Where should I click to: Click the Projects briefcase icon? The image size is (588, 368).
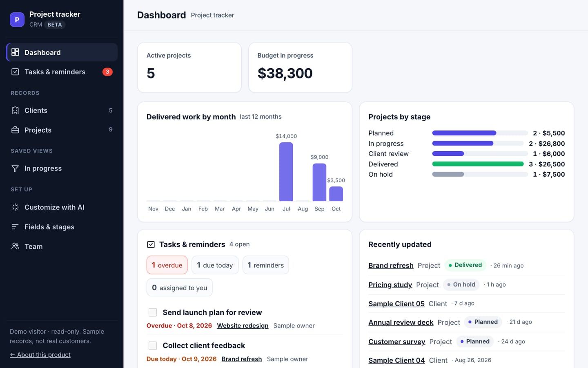point(15,130)
